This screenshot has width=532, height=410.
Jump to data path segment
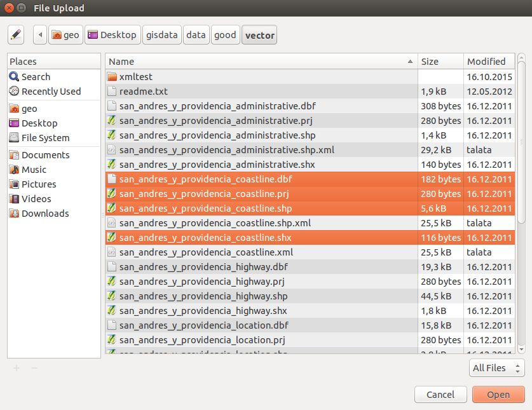click(196, 34)
